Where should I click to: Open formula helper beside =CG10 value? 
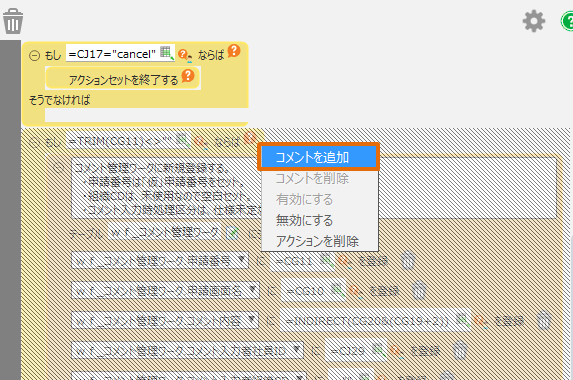pyautogui.click(x=356, y=292)
